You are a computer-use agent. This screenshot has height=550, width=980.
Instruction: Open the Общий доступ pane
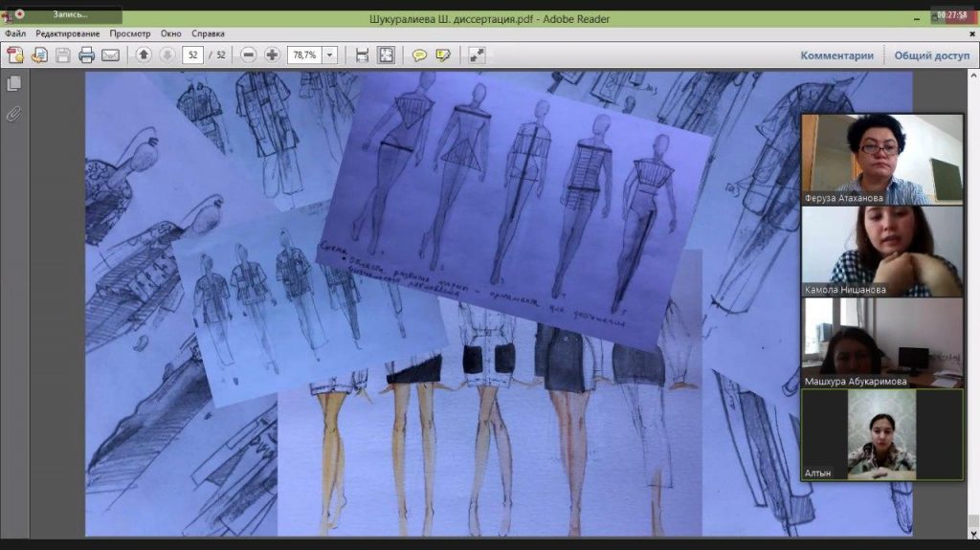(931, 55)
